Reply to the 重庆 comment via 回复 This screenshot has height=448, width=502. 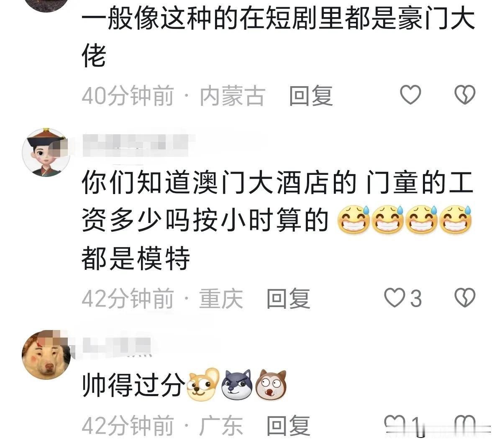coord(288,299)
